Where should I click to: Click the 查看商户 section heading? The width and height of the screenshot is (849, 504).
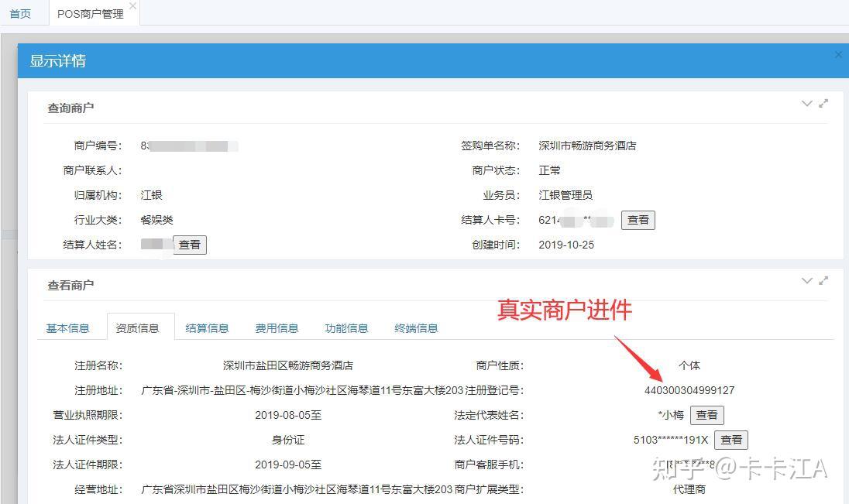(70, 286)
